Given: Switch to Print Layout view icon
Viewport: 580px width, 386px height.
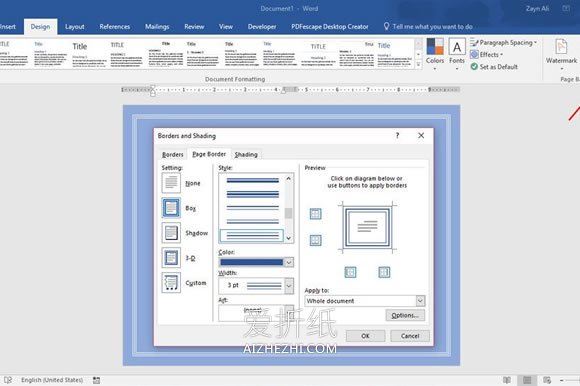Looking at the screenshot, I should pyautogui.click(x=527, y=380).
